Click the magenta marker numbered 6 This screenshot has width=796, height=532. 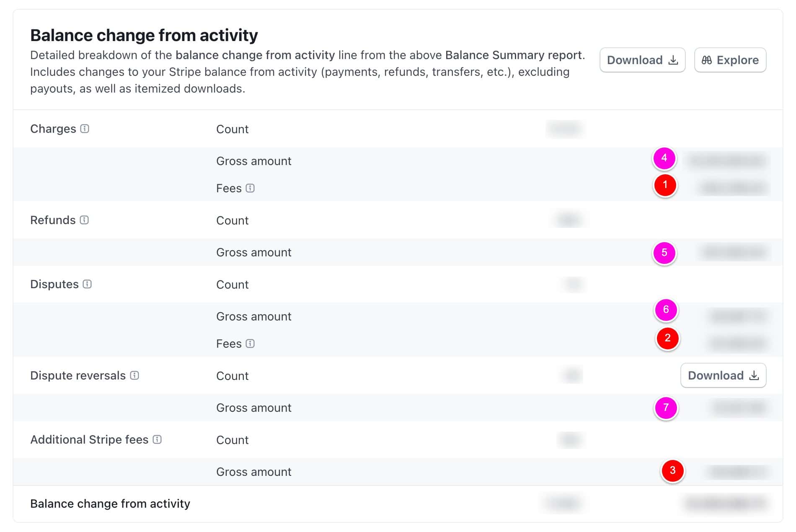coord(666,310)
